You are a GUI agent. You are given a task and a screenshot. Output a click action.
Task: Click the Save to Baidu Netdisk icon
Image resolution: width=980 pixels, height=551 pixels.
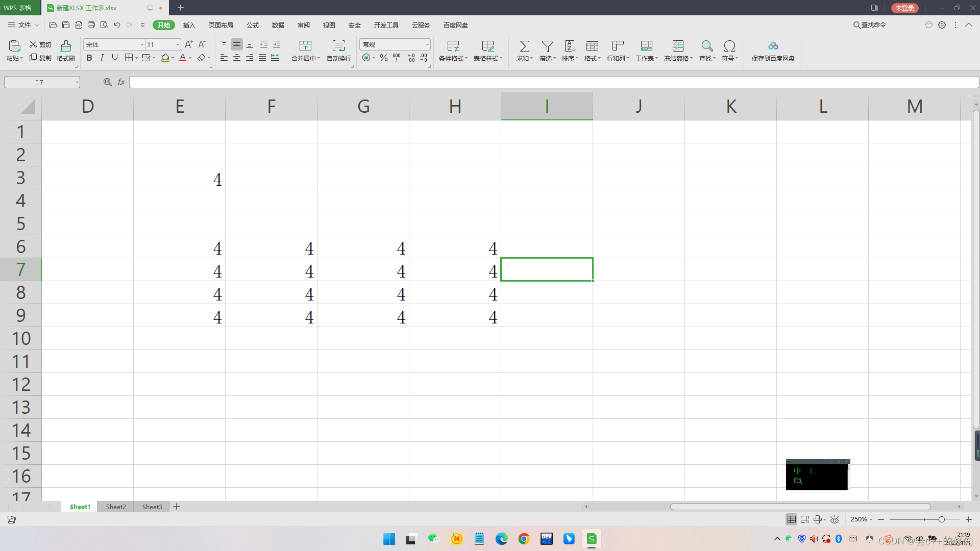pos(773,46)
